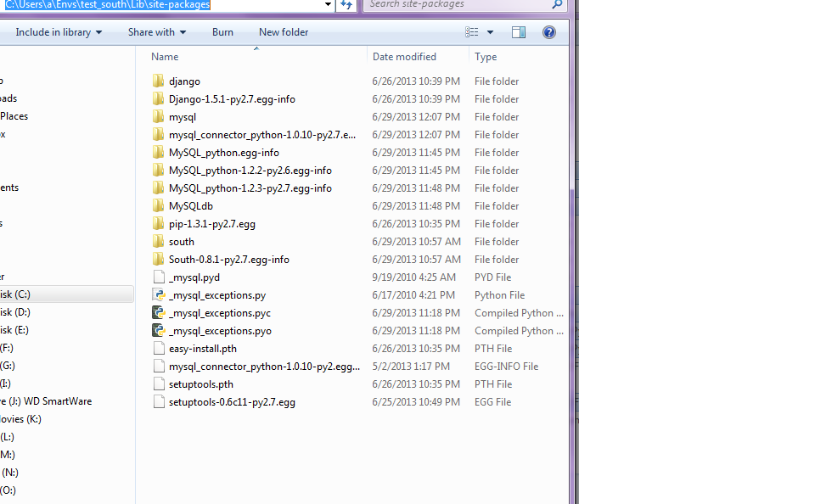Click the django date 6/26/2013 10:39 PM
The width and height of the screenshot is (815, 504).
[416, 81]
